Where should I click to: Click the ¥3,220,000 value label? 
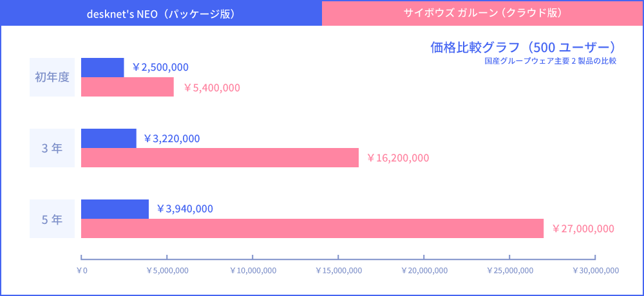[x=171, y=138]
